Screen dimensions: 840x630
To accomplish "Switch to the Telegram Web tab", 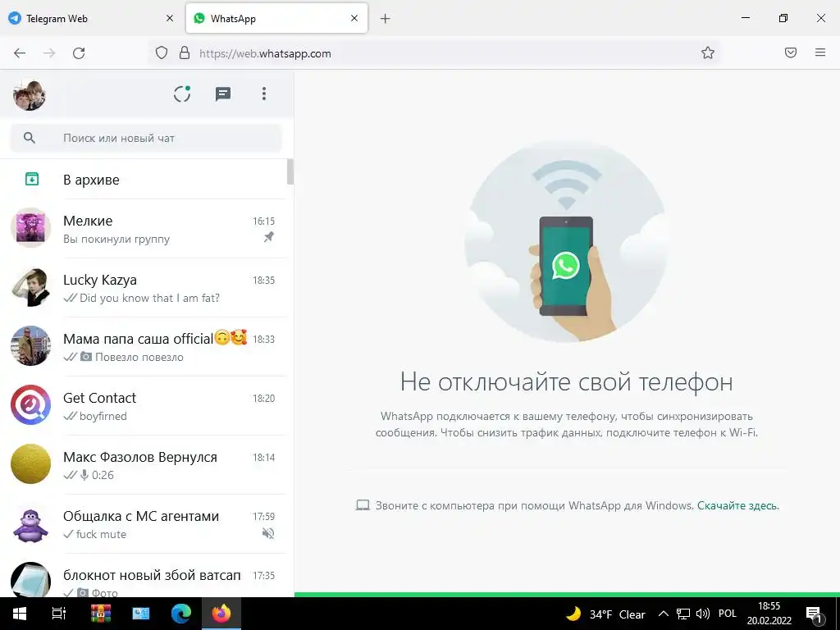I will point(91,18).
